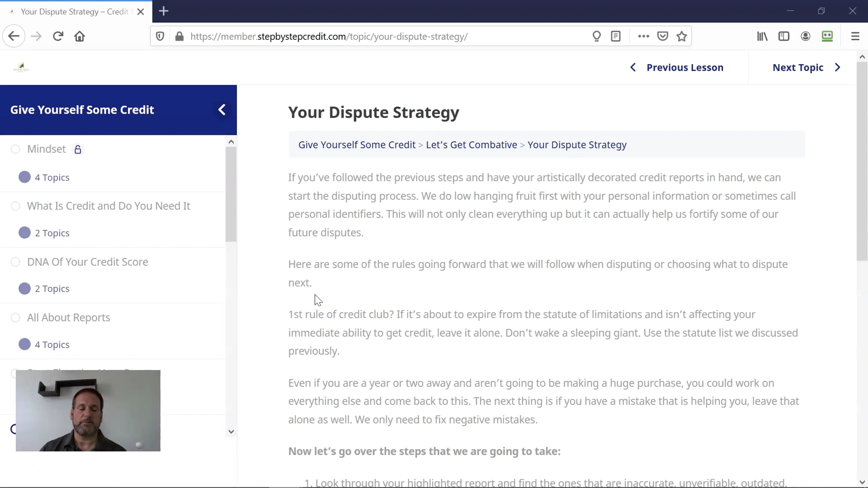This screenshot has width=868, height=488.
Task: Click the sidebar scrollbar down arrow
Action: pos(231,432)
